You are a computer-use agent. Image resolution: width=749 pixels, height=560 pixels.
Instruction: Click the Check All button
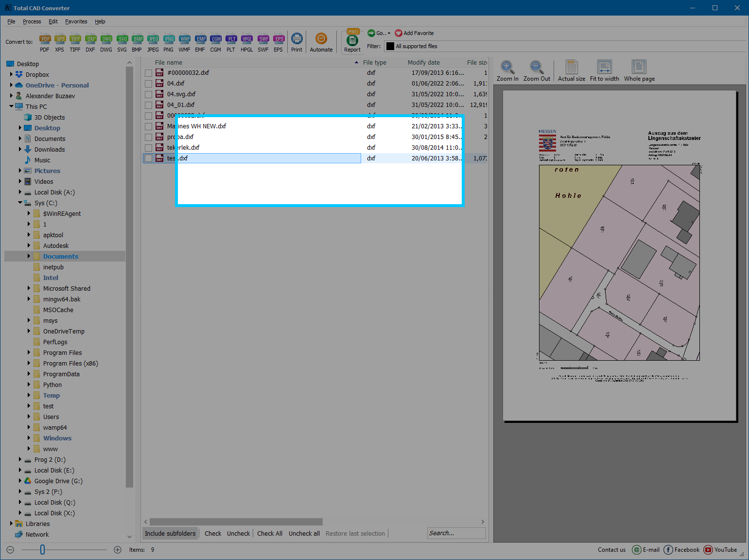269,533
